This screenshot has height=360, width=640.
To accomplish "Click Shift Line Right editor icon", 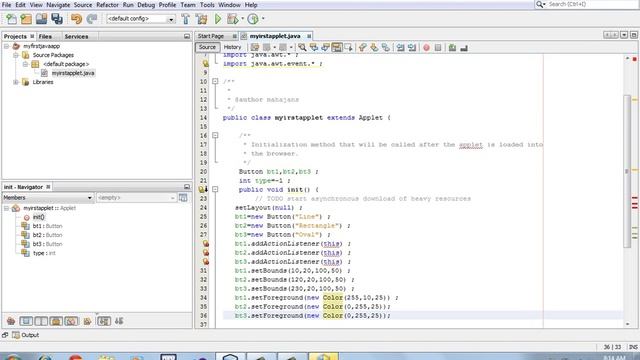I will 412,48.
